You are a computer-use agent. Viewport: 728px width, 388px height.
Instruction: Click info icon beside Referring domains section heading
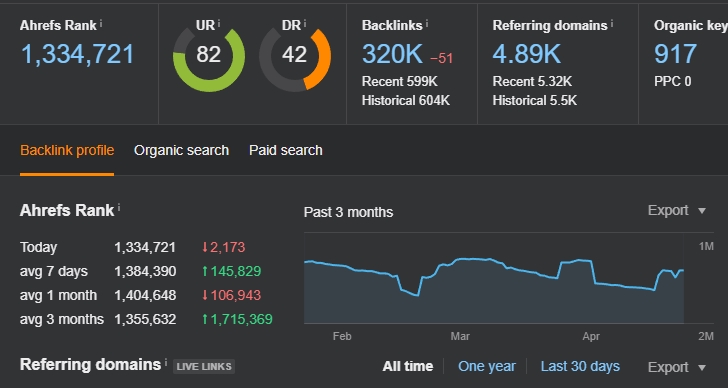[166, 362]
